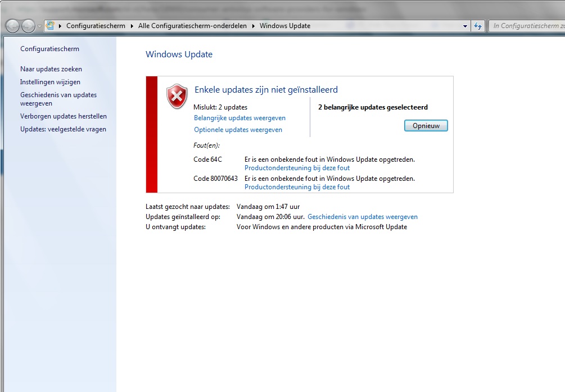565x392 pixels.
Task: Click text Voor Windows en andere producten via Microsoft Update
Action: coord(322,227)
